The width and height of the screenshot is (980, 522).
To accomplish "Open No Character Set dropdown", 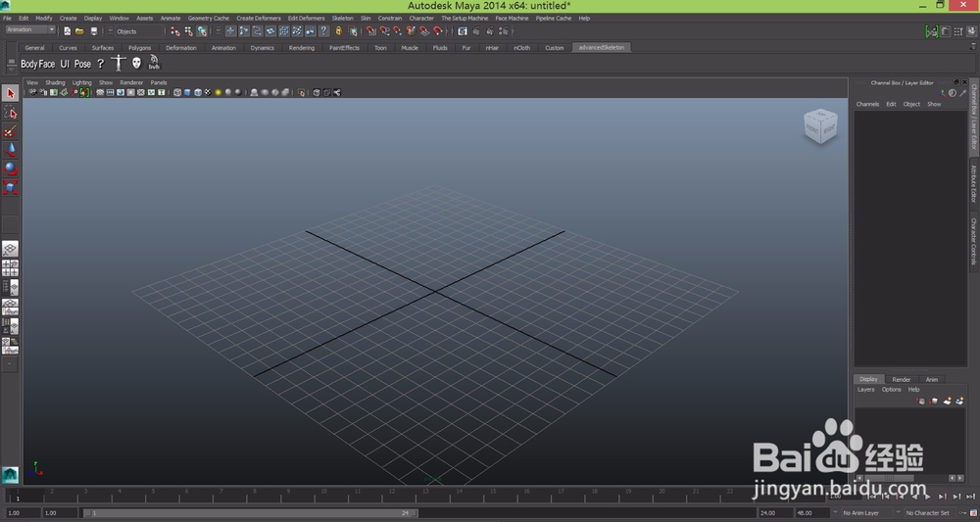I will (931, 512).
